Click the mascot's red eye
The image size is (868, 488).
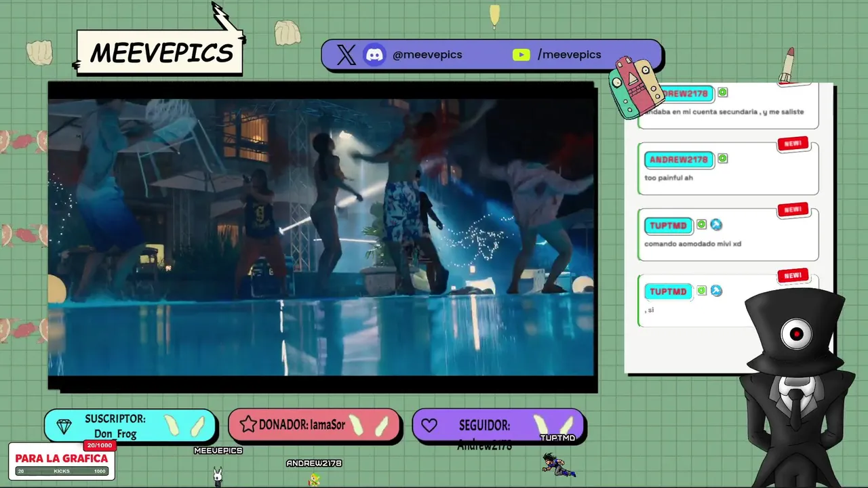[x=797, y=334]
